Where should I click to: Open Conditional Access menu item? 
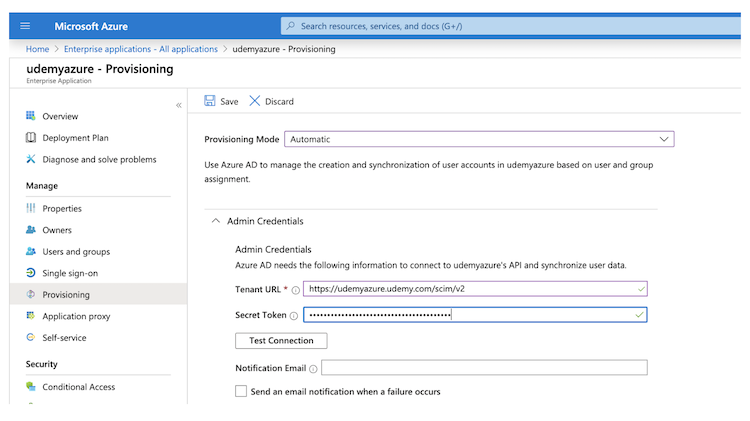point(78,387)
